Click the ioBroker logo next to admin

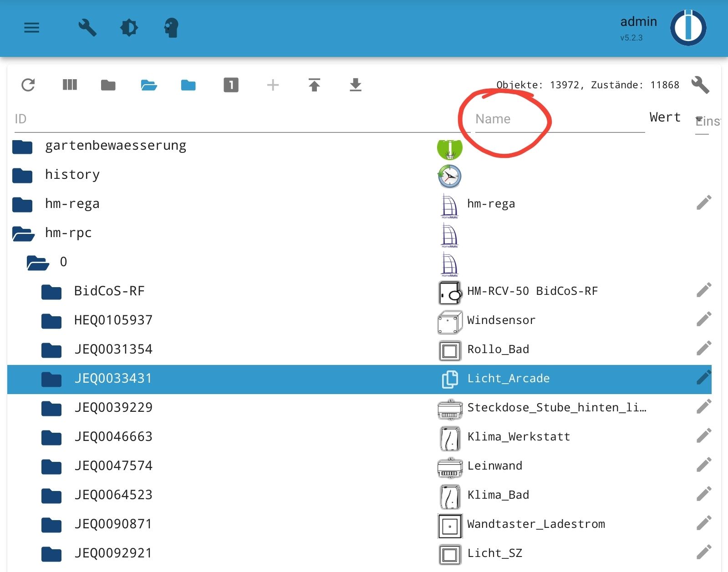tap(688, 28)
